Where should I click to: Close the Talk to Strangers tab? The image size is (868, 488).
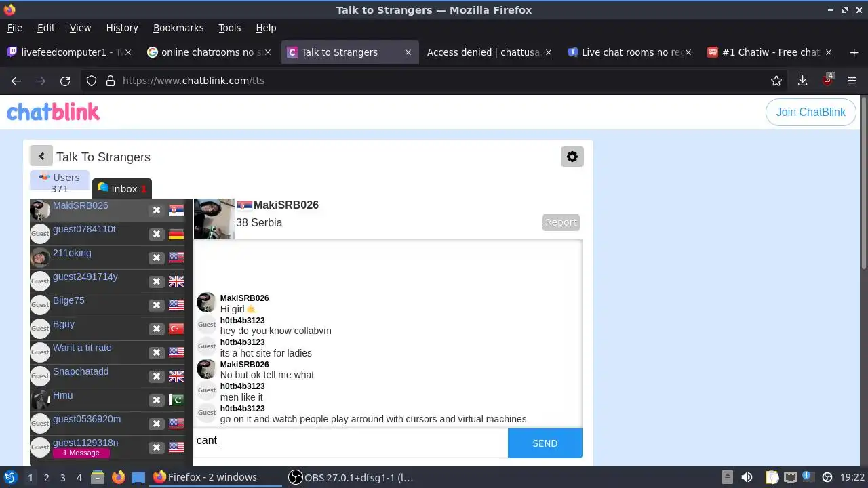pos(408,52)
